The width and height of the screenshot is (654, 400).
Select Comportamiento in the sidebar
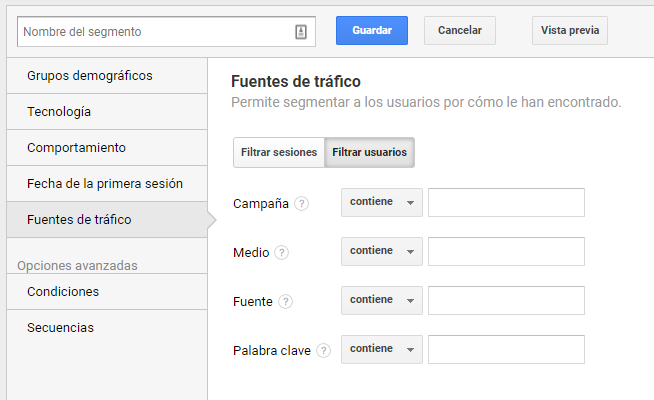(107, 148)
